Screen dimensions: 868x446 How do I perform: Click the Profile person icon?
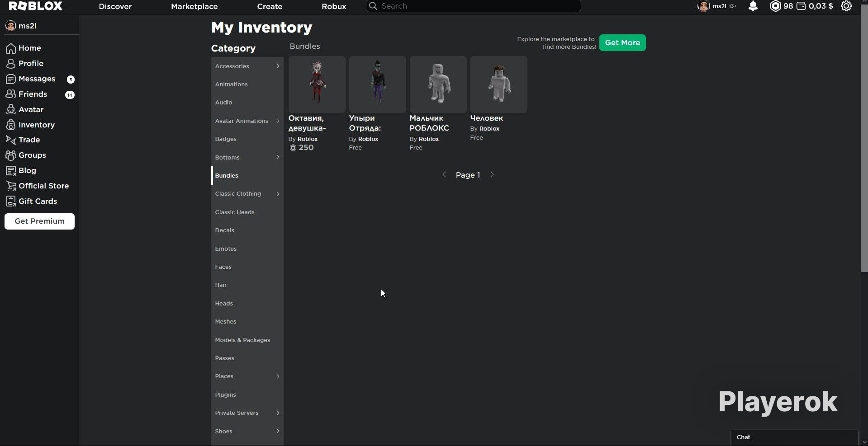pyautogui.click(x=11, y=63)
